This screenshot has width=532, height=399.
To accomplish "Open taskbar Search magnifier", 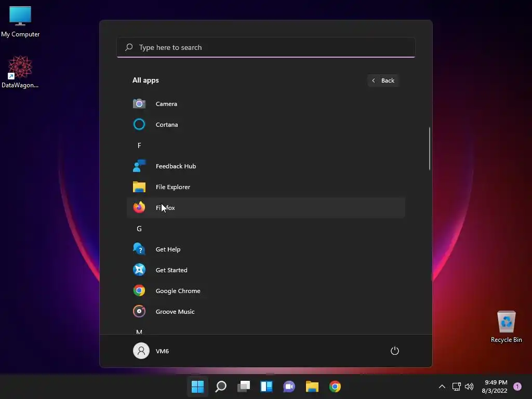I will (x=221, y=386).
